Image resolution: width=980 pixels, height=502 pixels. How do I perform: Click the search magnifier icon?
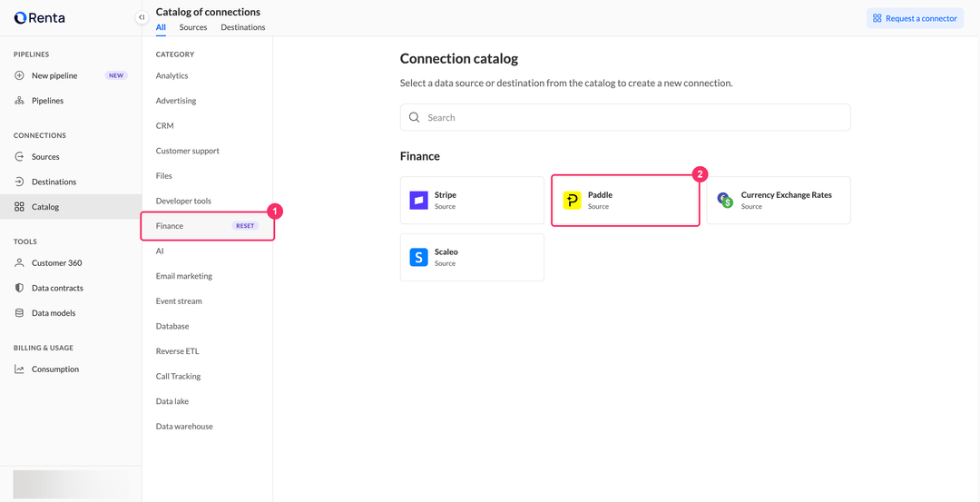pos(414,117)
